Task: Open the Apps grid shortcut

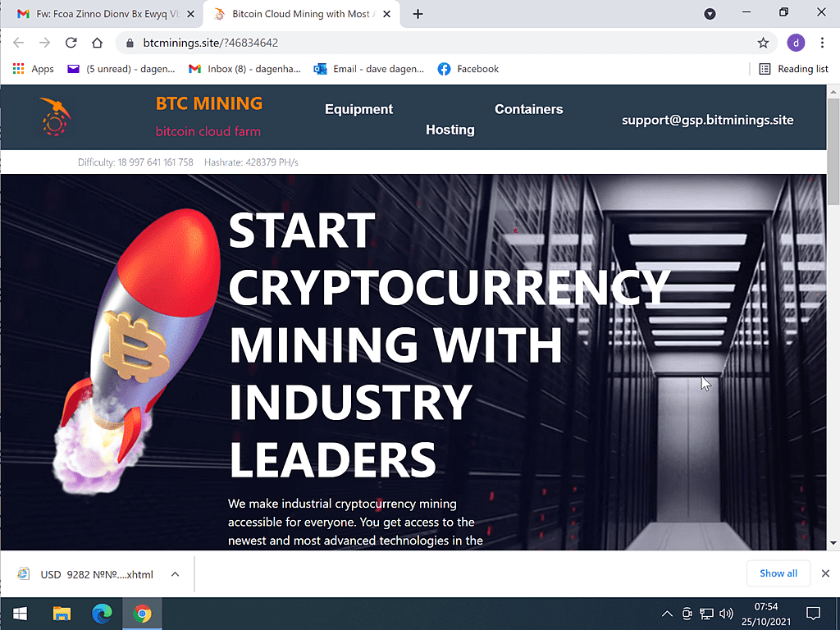Action: click(x=33, y=69)
